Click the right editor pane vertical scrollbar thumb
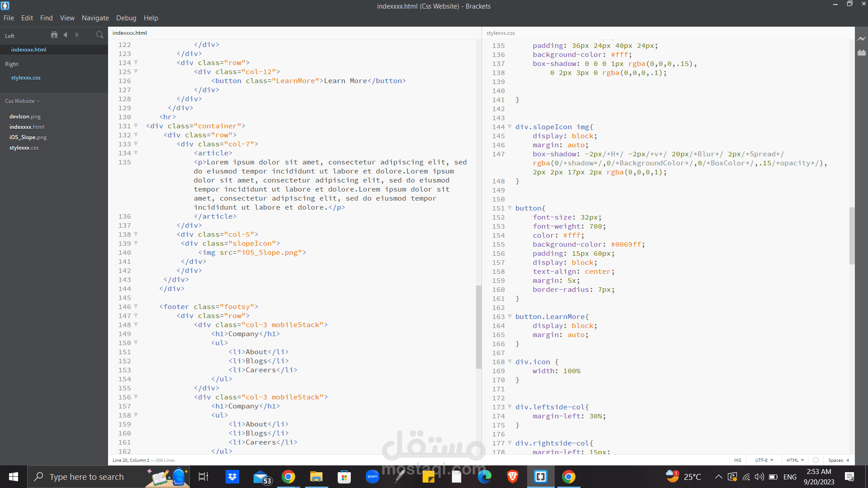 pos(852,235)
